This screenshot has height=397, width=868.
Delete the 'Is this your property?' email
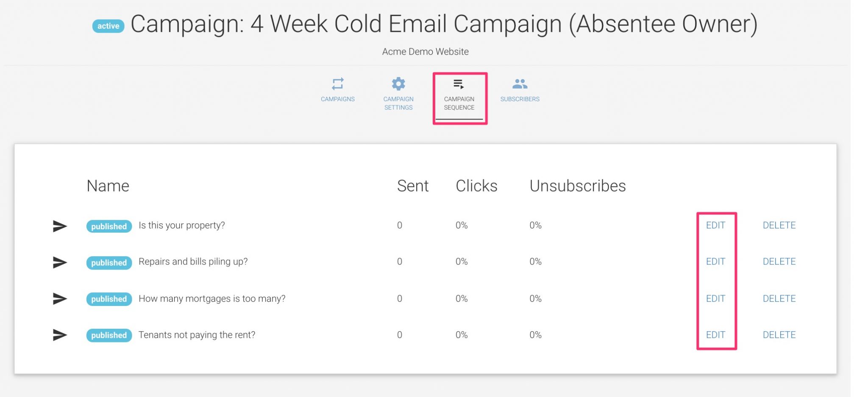pos(779,225)
